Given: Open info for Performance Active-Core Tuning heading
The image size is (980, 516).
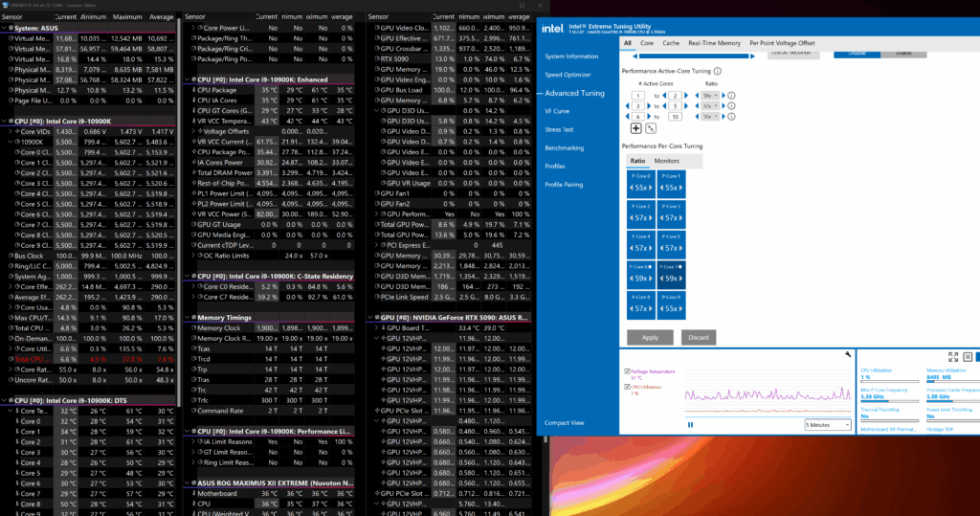Looking at the screenshot, I should pos(718,71).
